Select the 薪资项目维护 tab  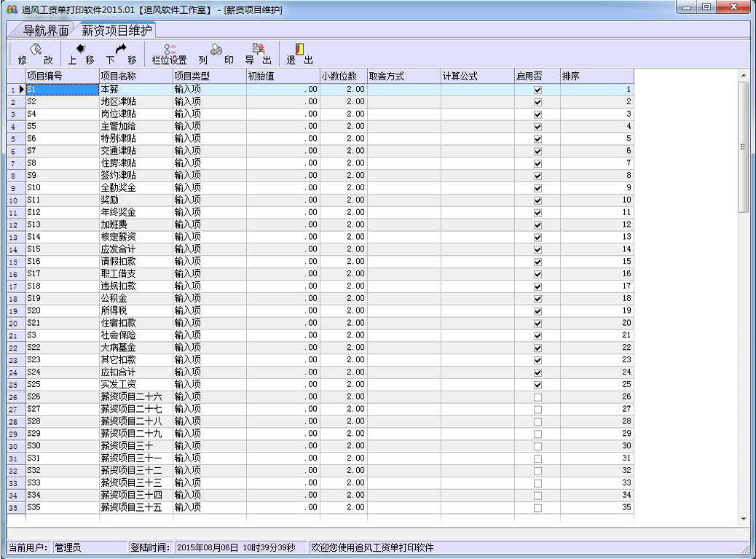pyautogui.click(x=117, y=30)
